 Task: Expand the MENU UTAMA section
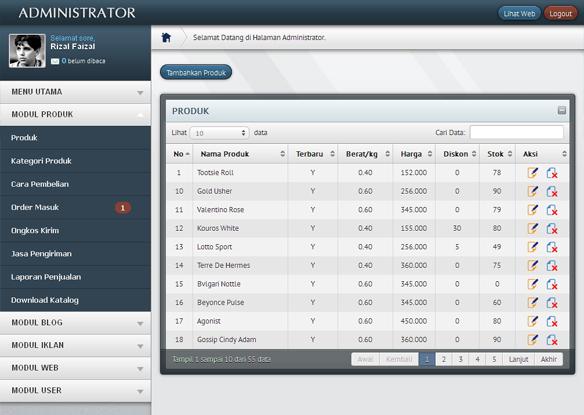(x=75, y=92)
